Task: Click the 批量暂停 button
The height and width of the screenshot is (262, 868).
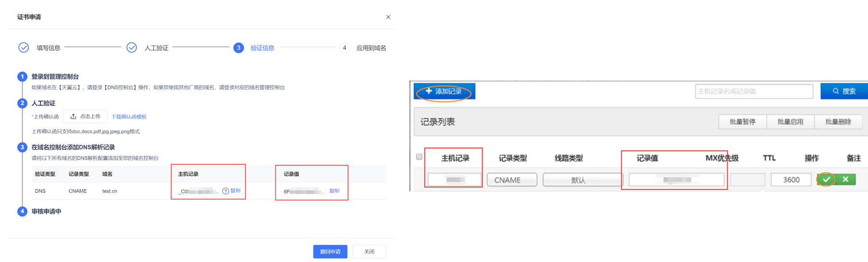Action: (x=743, y=122)
